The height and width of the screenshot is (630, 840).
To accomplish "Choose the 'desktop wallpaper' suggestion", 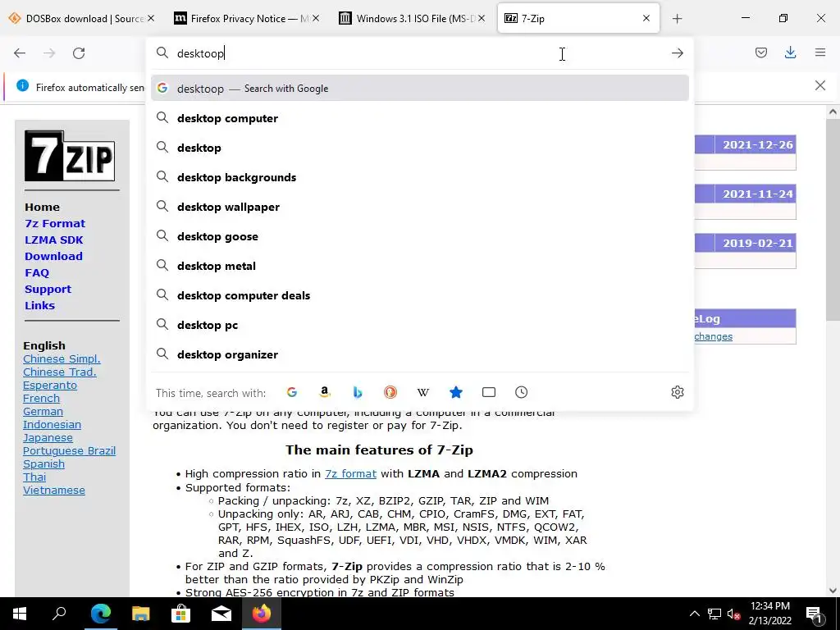I will [420, 207].
